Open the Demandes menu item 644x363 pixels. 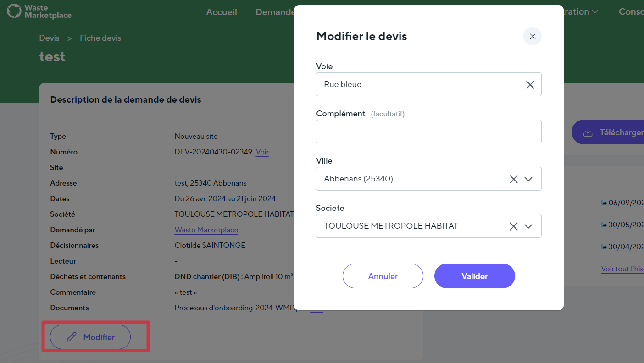click(274, 12)
